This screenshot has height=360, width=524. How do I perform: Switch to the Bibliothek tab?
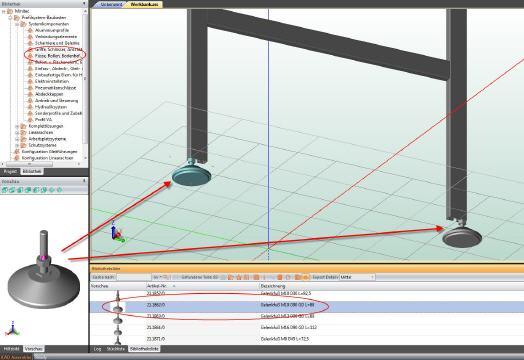pyautogui.click(x=32, y=171)
